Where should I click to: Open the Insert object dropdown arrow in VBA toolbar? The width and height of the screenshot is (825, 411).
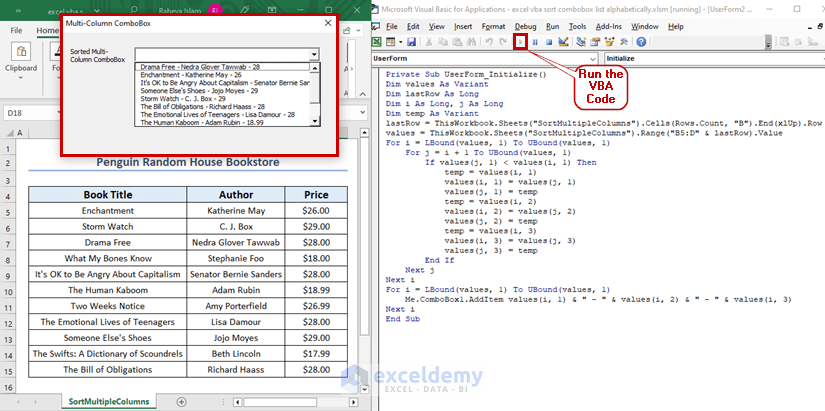click(x=400, y=42)
